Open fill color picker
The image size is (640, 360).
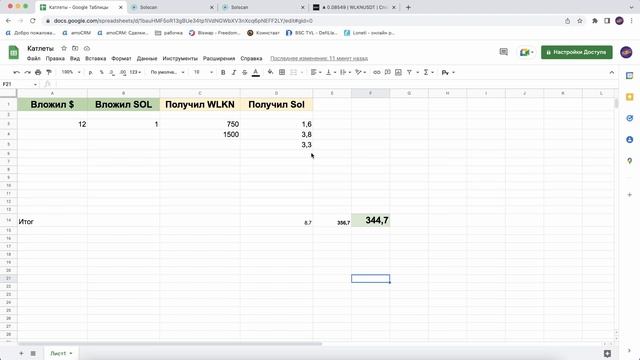coord(270,72)
